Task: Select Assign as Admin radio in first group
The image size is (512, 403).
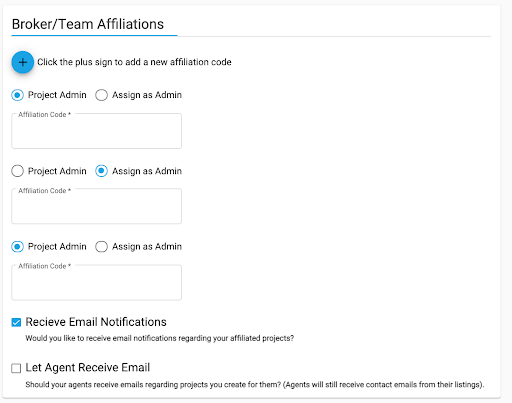Action: (101, 95)
